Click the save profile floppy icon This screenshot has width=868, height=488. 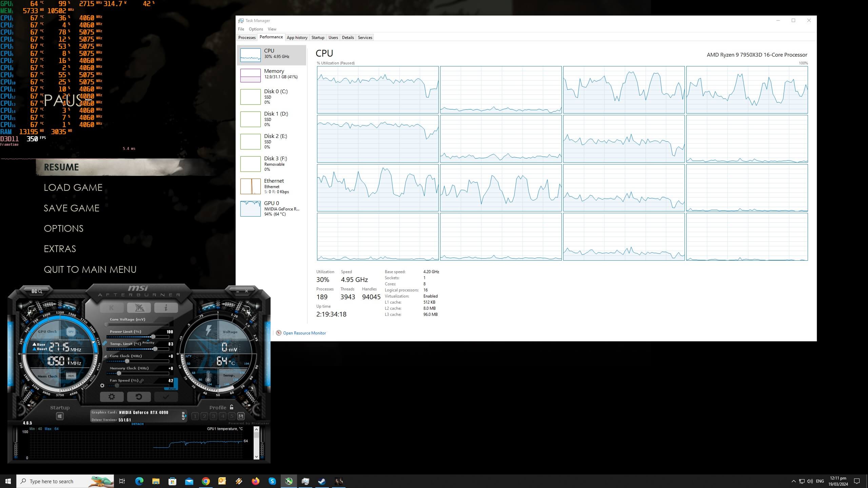pos(241,416)
